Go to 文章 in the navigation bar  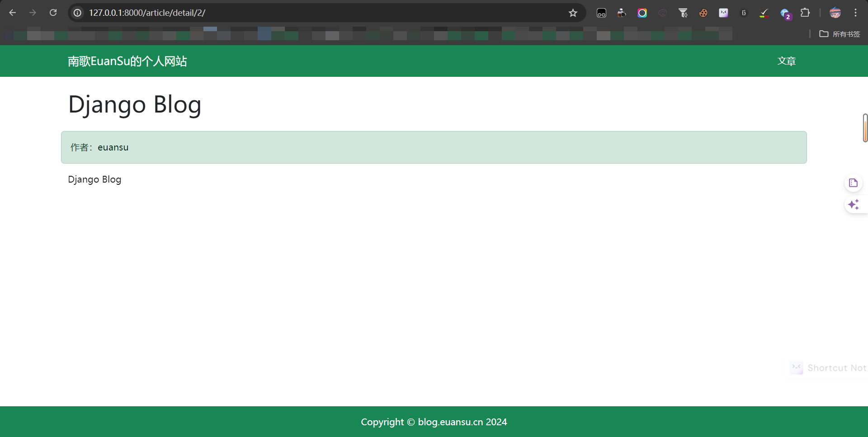[786, 61]
